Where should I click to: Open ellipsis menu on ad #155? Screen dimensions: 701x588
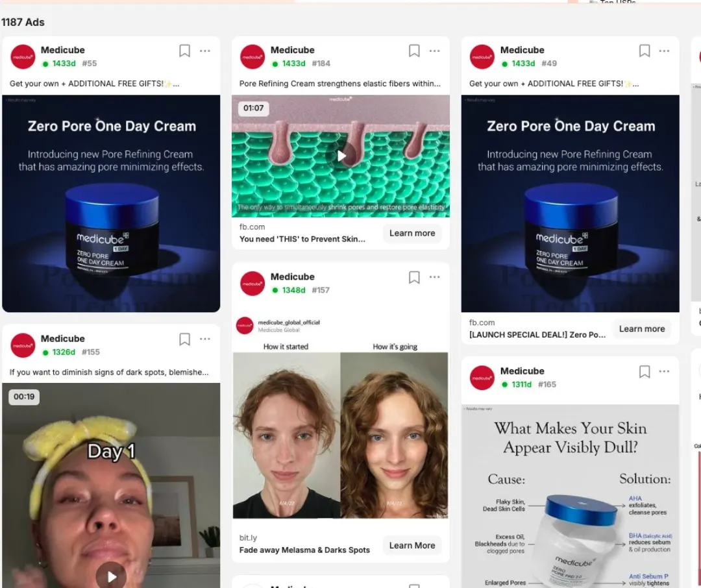coord(204,339)
